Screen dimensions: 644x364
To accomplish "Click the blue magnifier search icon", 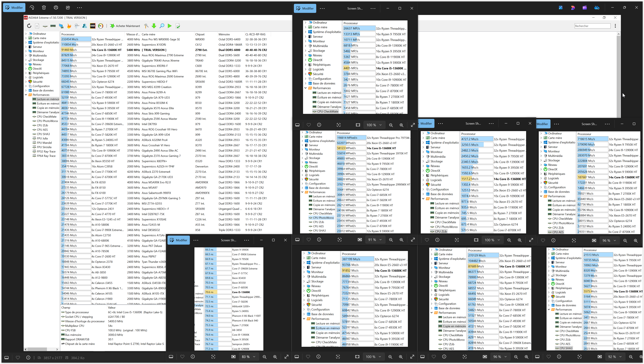I will pyautogui.click(x=162, y=26).
